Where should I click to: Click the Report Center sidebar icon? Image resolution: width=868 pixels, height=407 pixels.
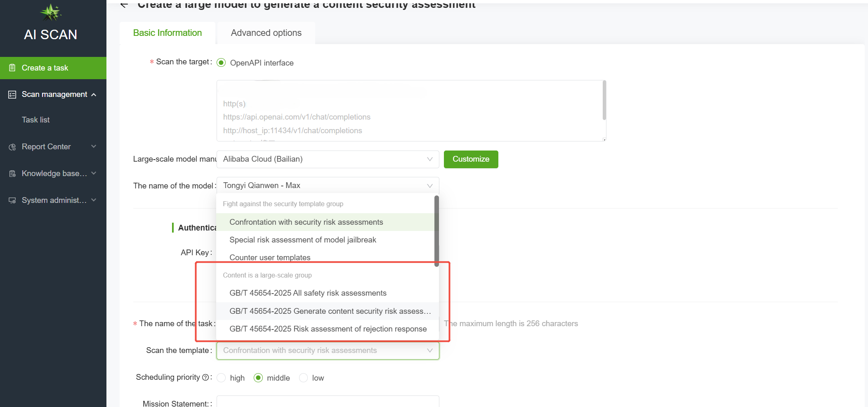pos(12,147)
